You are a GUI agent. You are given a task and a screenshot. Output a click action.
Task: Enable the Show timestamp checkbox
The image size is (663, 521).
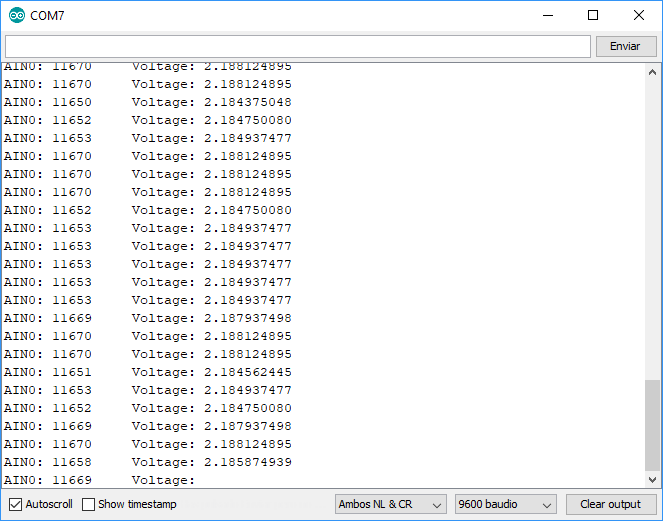(x=88, y=504)
